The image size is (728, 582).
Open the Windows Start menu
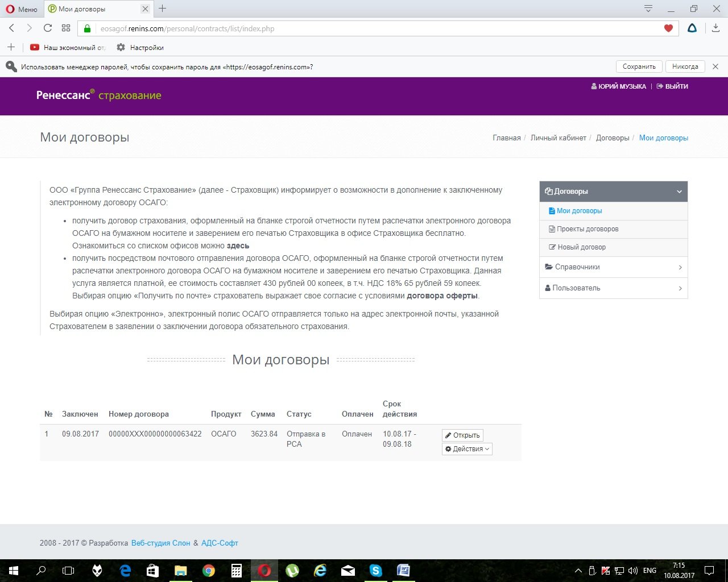click(x=14, y=570)
